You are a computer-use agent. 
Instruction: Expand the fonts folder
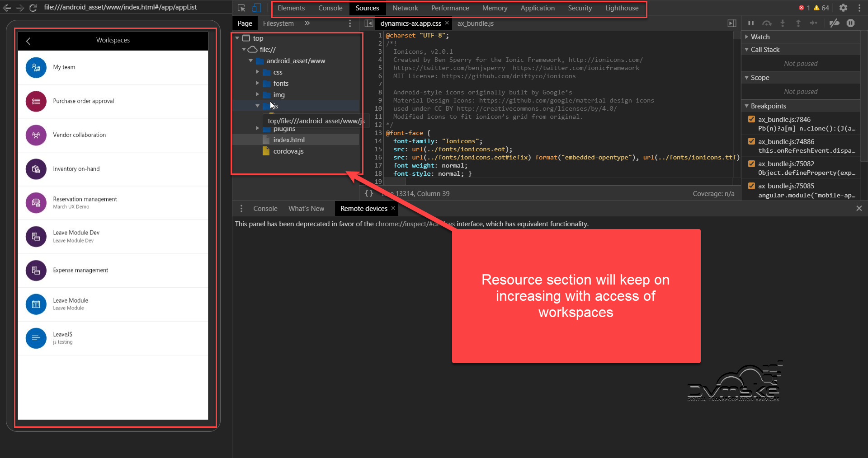[x=258, y=84]
